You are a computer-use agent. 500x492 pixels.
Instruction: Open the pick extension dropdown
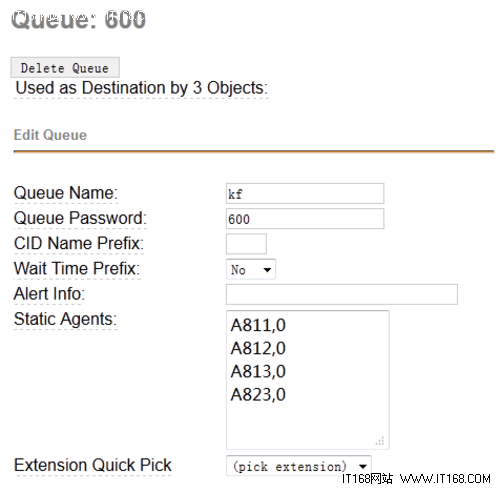tap(299, 466)
